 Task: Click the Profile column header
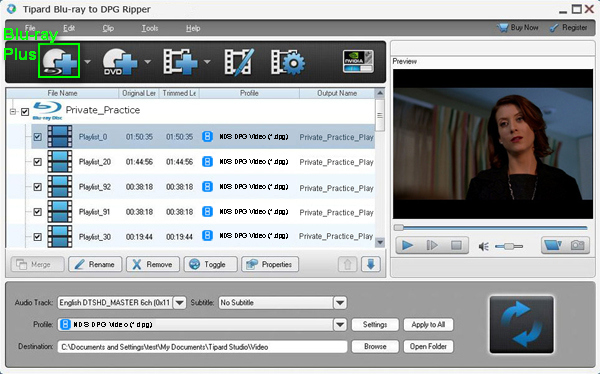[x=249, y=93]
